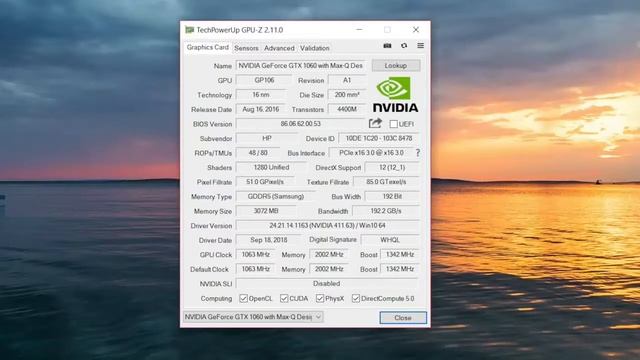
Task: Click the DirectX Support field 12 (12_1)
Action: (x=392, y=167)
